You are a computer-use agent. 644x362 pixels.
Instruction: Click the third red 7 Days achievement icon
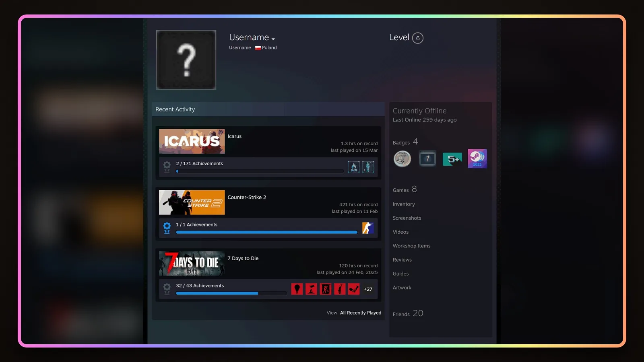click(x=326, y=289)
